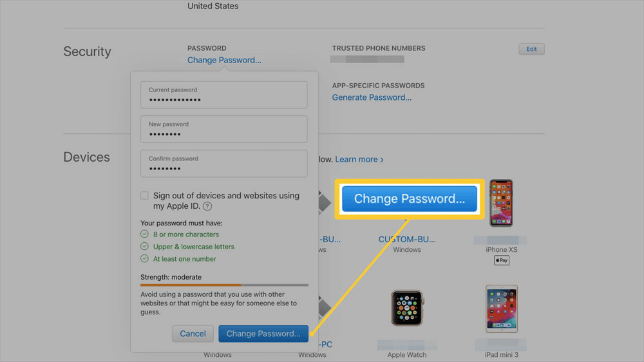644x362 pixels.
Task: Click the help question mark icon
Action: point(207,207)
